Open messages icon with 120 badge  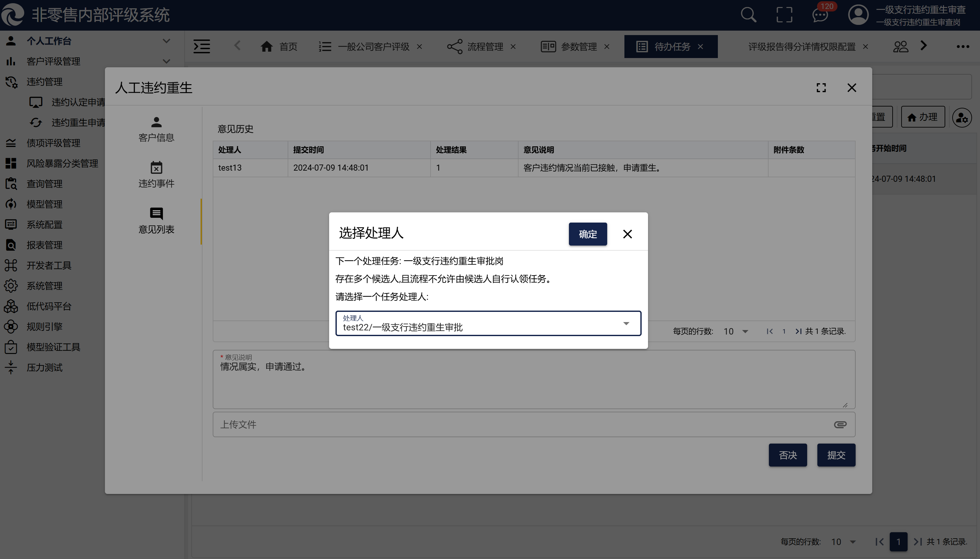point(820,15)
